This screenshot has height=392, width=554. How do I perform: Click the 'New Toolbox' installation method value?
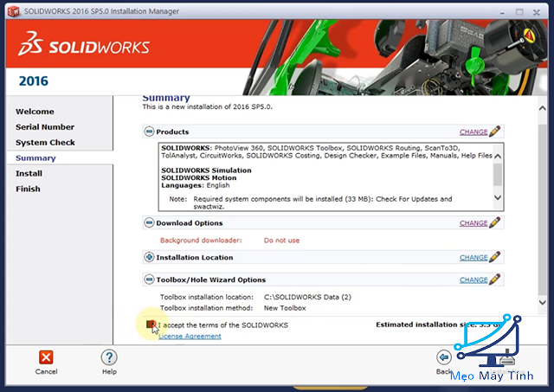click(285, 308)
